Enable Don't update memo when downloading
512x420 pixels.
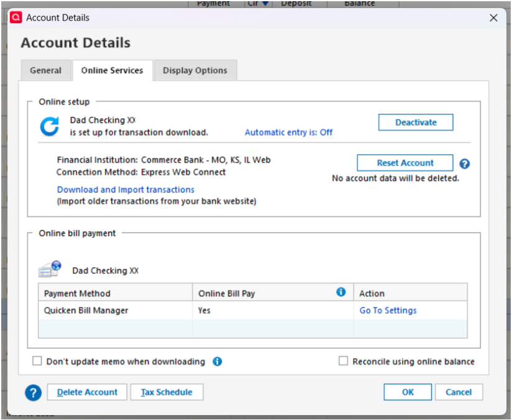pyautogui.click(x=37, y=361)
